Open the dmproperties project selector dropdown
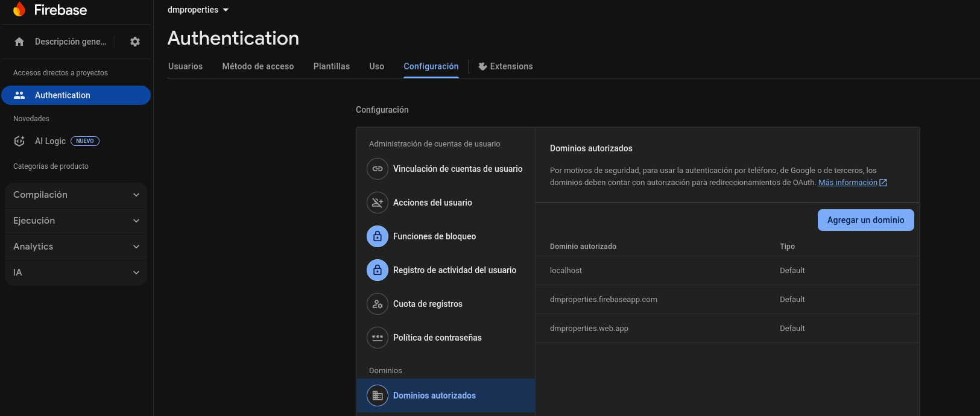 [198, 10]
